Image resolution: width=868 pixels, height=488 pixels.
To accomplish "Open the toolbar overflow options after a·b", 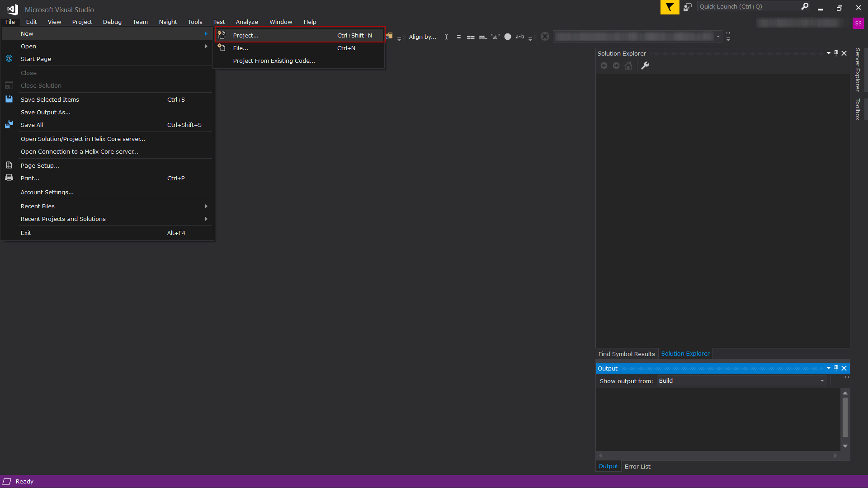I will pyautogui.click(x=530, y=39).
